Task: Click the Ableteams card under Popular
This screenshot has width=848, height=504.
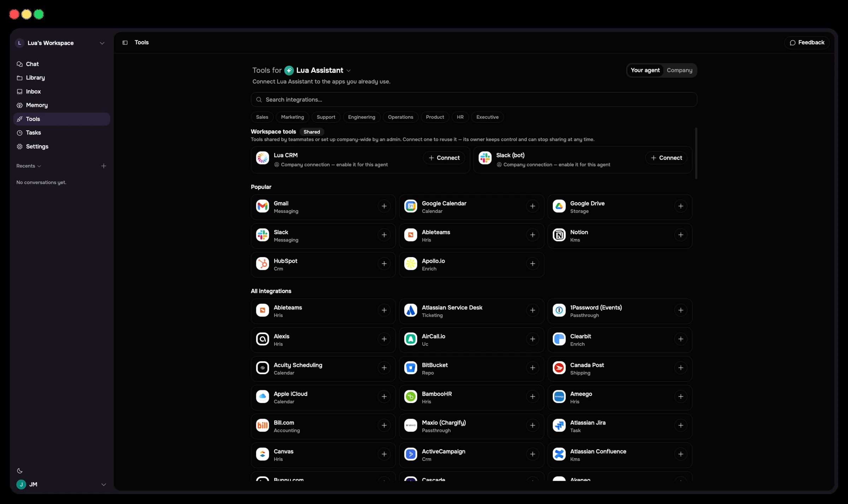Action: click(x=471, y=236)
